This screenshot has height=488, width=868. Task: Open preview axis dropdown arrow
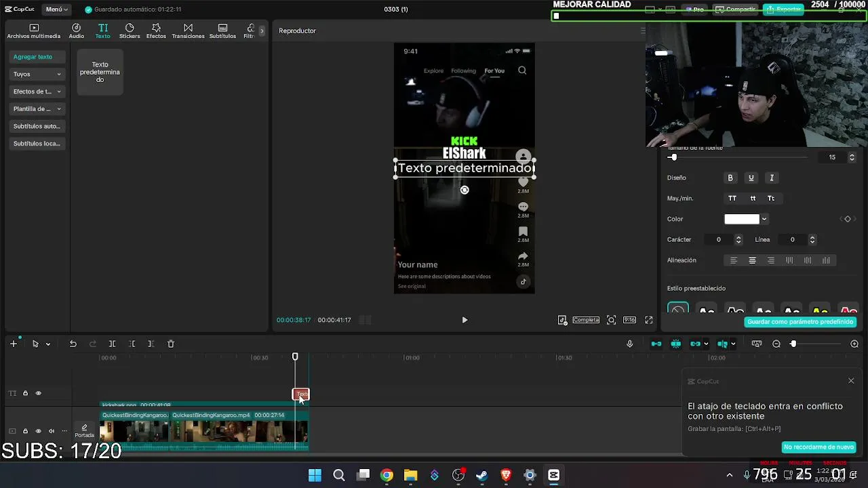733,344
